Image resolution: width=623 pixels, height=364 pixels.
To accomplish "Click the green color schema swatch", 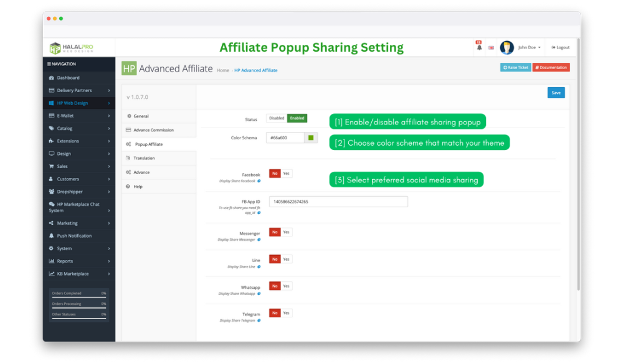I will (x=311, y=138).
